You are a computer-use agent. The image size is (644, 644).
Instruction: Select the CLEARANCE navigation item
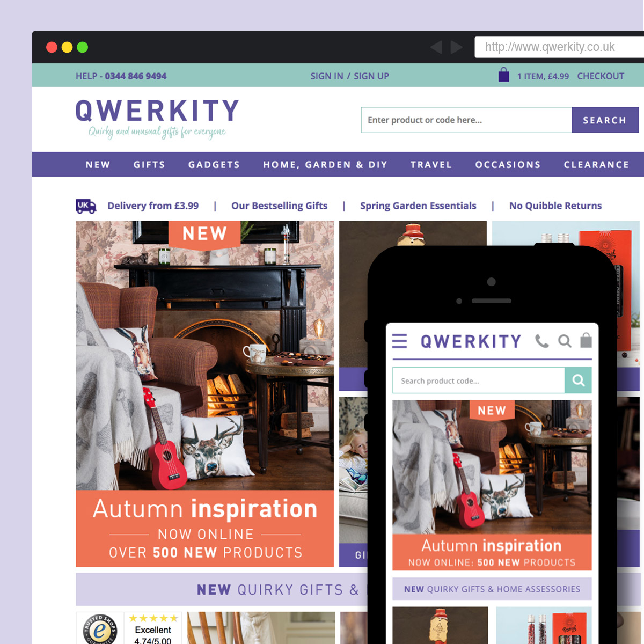596,165
